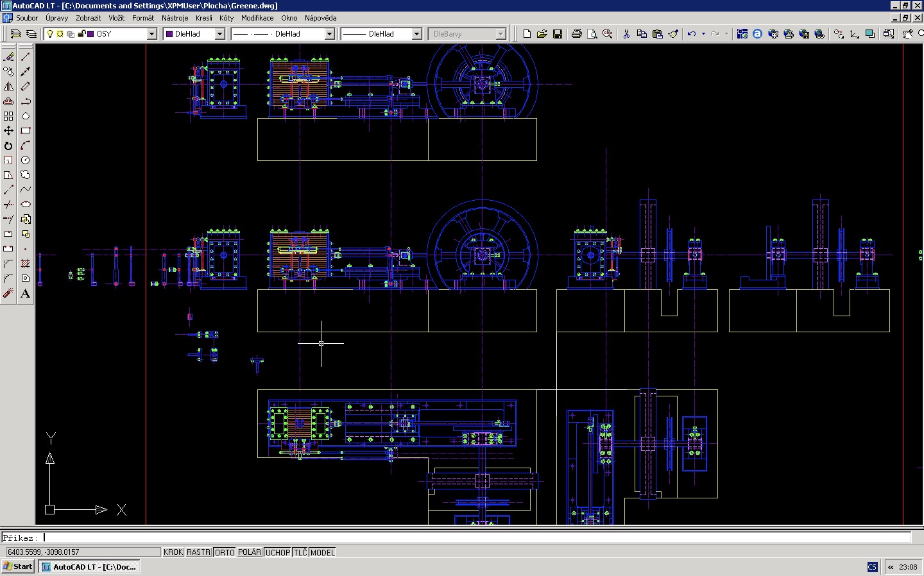The height and width of the screenshot is (576, 924).
Task: Select the Circle drawing tool
Action: pyautogui.click(x=26, y=160)
